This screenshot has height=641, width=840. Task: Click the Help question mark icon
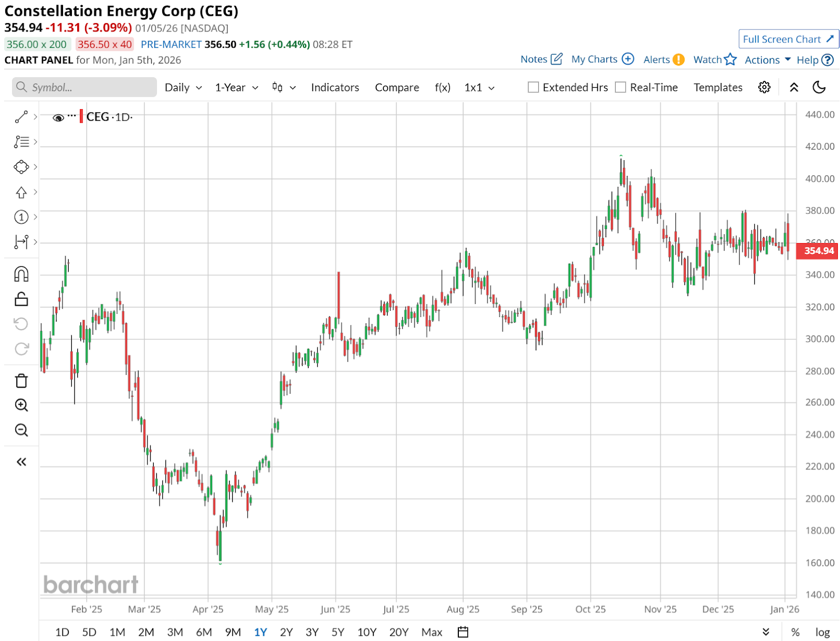click(827, 60)
